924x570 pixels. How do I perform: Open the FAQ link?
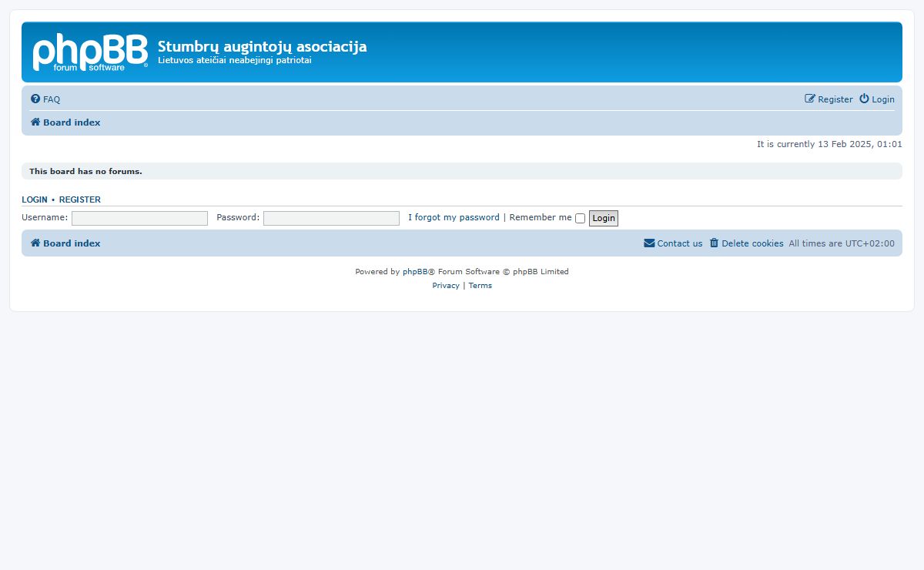52,99
